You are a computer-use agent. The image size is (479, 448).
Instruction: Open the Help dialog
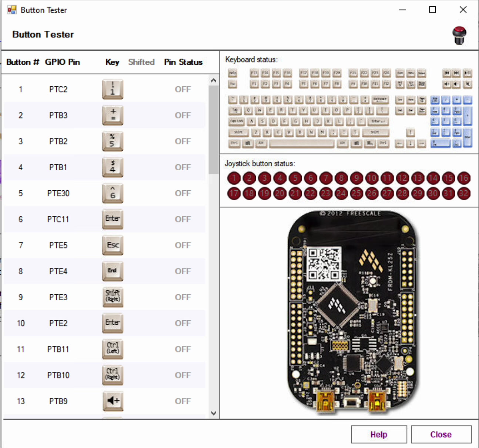(379, 434)
